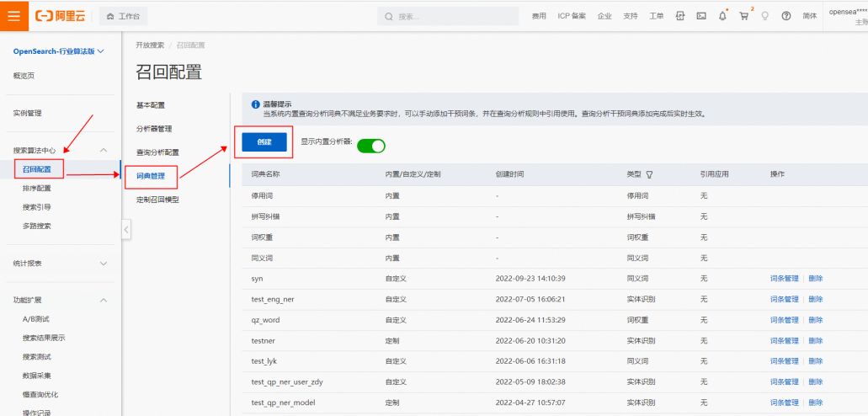This screenshot has width=868, height=416.
Task: Delete the syn dictionary
Action: click(816, 279)
